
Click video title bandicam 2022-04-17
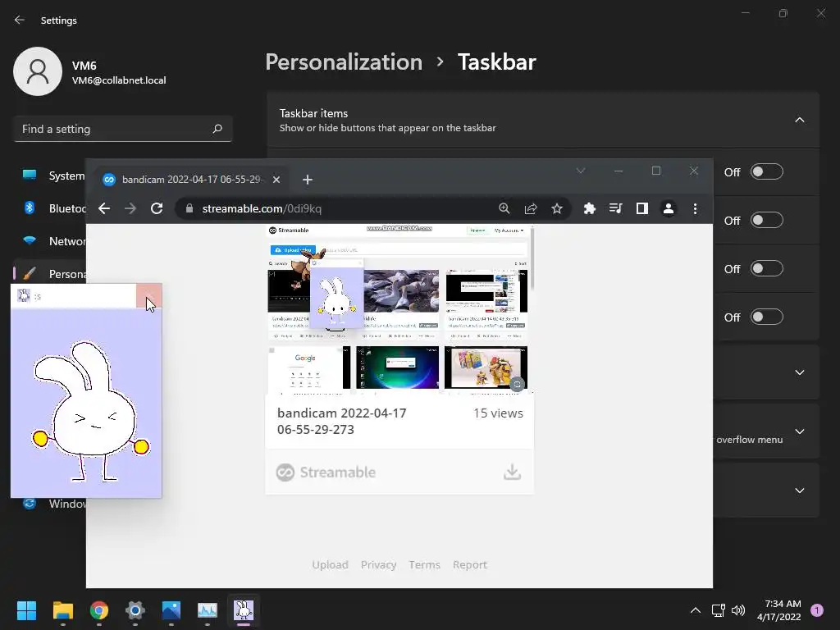click(x=342, y=421)
